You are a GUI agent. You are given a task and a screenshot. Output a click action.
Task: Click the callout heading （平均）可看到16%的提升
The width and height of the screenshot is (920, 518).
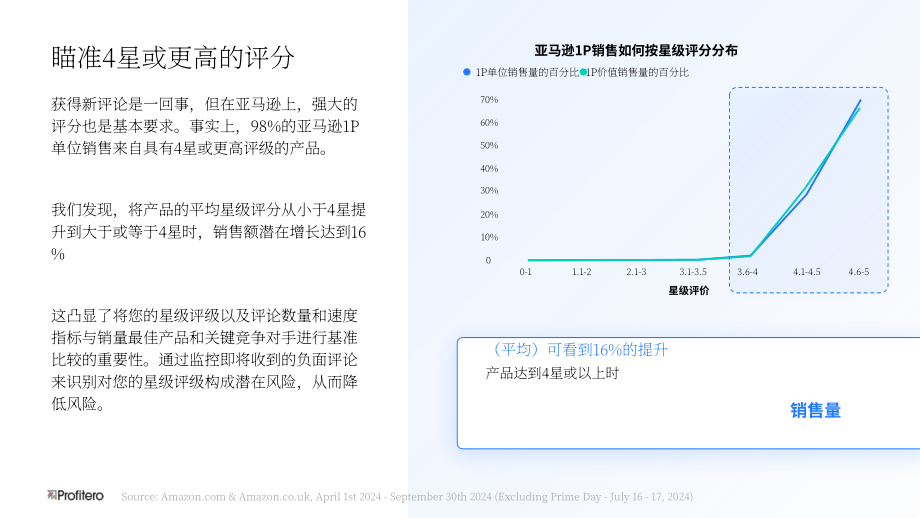coord(578,350)
